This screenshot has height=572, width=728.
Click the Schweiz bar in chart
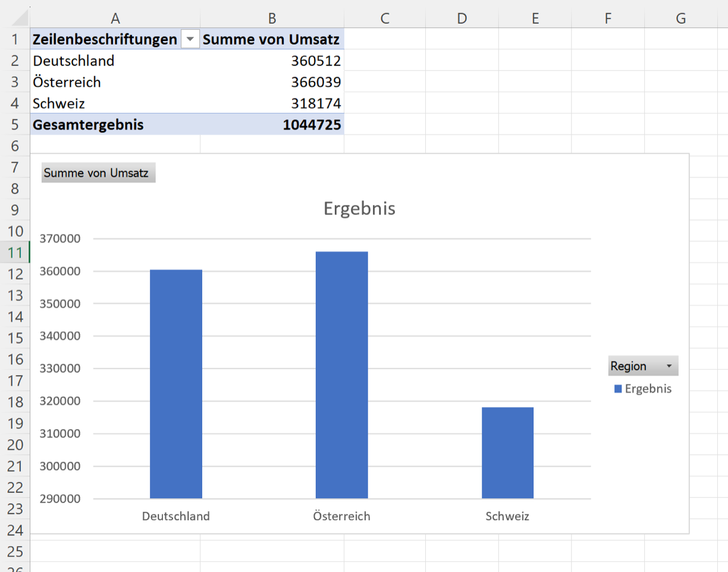click(x=507, y=452)
